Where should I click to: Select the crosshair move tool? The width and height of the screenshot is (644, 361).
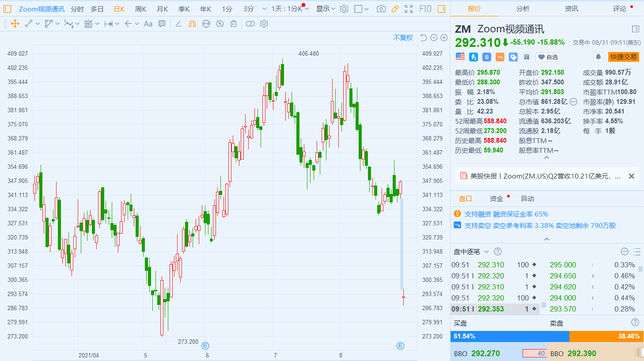15,24
